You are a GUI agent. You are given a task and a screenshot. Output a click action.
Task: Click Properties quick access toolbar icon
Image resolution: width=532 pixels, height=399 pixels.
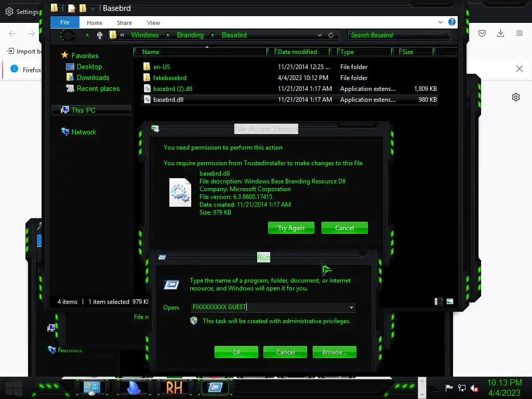(x=72, y=8)
